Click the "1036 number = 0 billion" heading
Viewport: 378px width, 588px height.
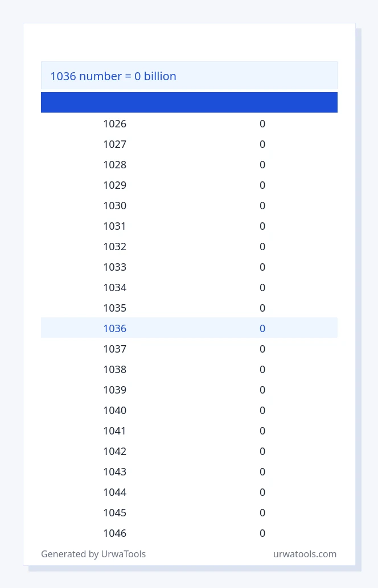[113, 76]
